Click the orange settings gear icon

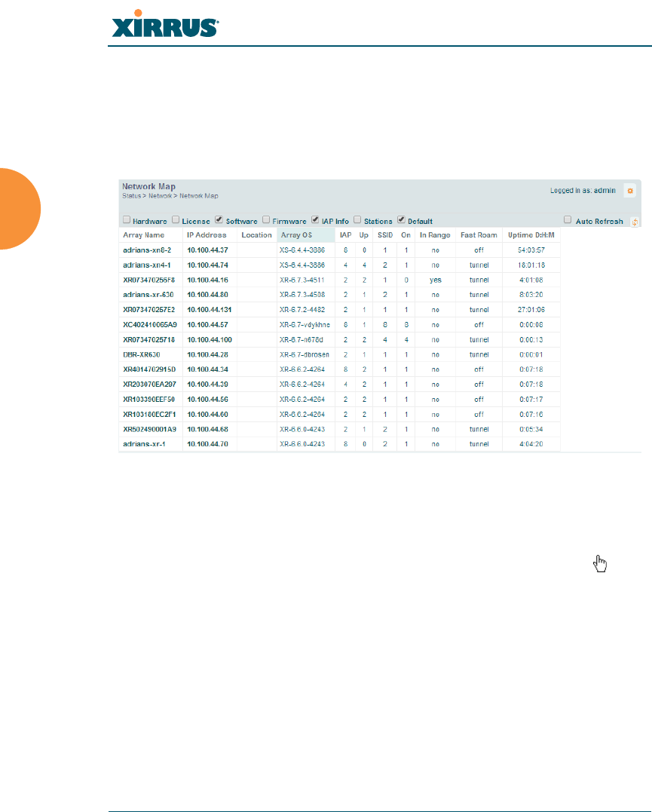pos(629,191)
